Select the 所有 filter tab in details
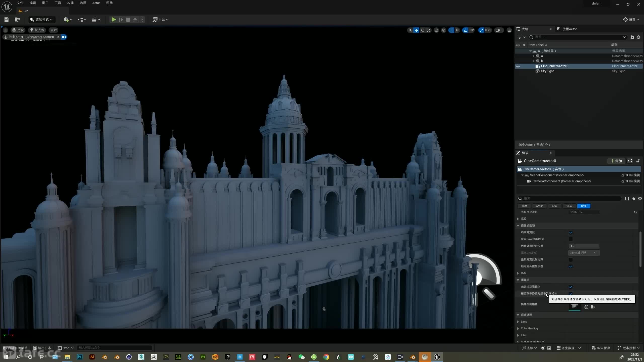Screen dimensions: 644x362 pyautogui.click(x=584, y=206)
